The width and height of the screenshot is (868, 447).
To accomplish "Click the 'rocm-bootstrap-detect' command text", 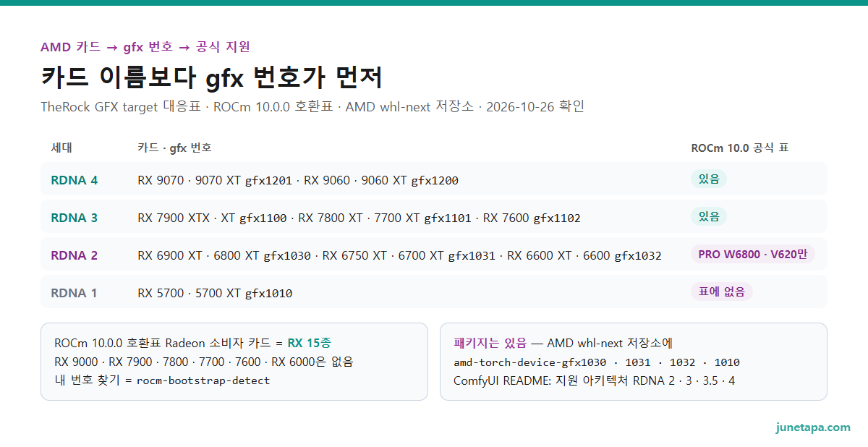I will click(x=203, y=380).
